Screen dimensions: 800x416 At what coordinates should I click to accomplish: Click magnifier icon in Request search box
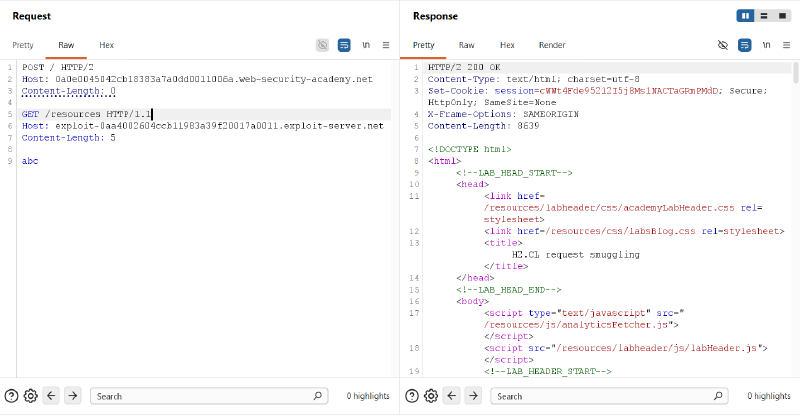coord(317,396)
